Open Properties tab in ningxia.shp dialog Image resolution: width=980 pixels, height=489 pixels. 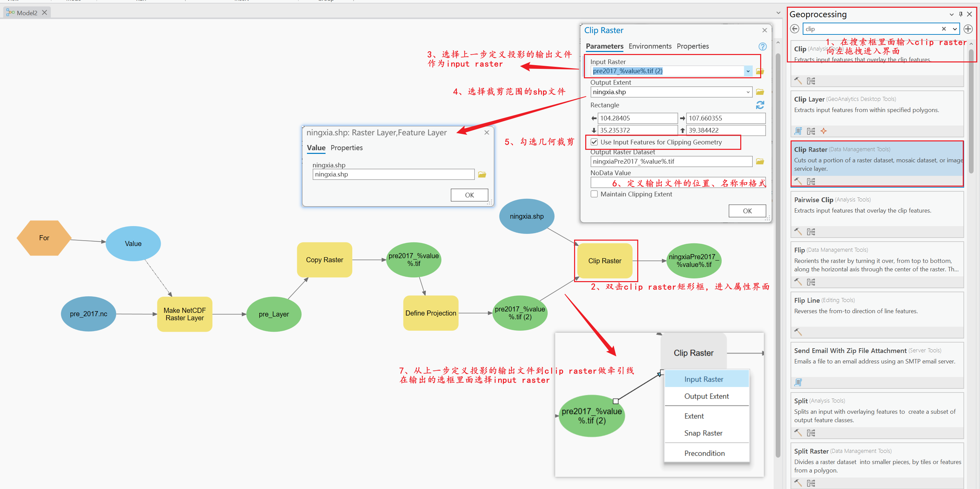[346, 147]
